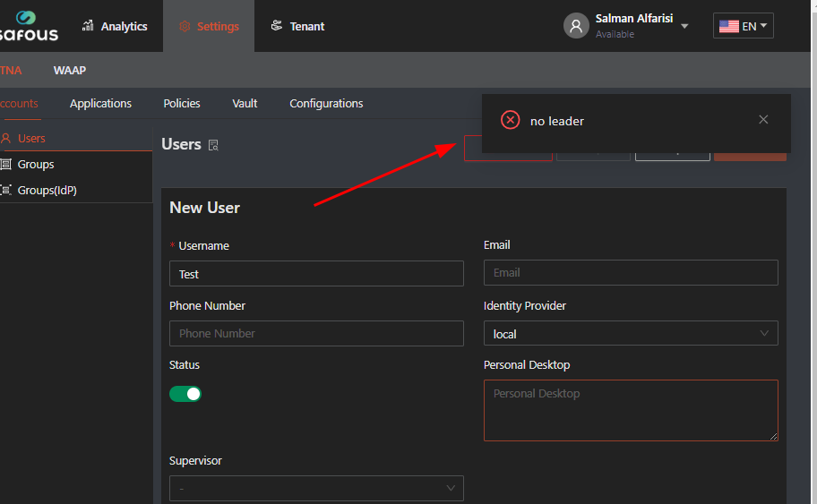Click the Safous logo
Image resolution: width=817 pixels, height=504 pixels.
[30, 26]
